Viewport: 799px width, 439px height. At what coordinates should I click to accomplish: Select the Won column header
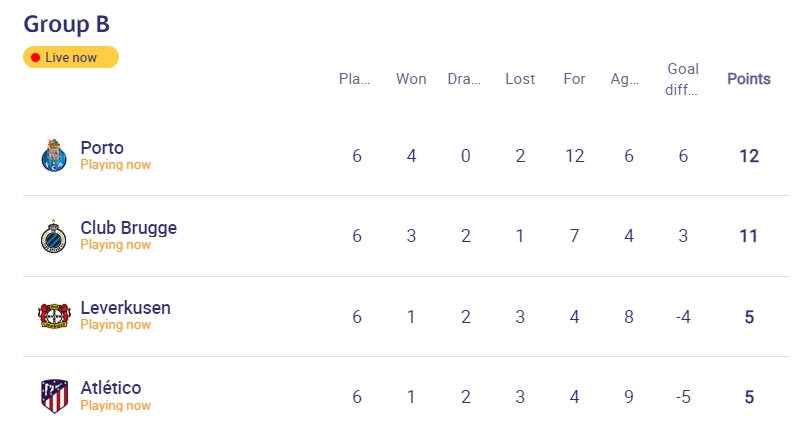tap(411, 79)
